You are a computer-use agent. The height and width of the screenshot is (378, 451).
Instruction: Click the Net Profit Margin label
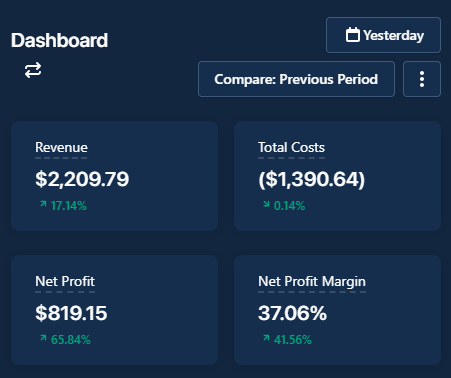tap(312, 281)
